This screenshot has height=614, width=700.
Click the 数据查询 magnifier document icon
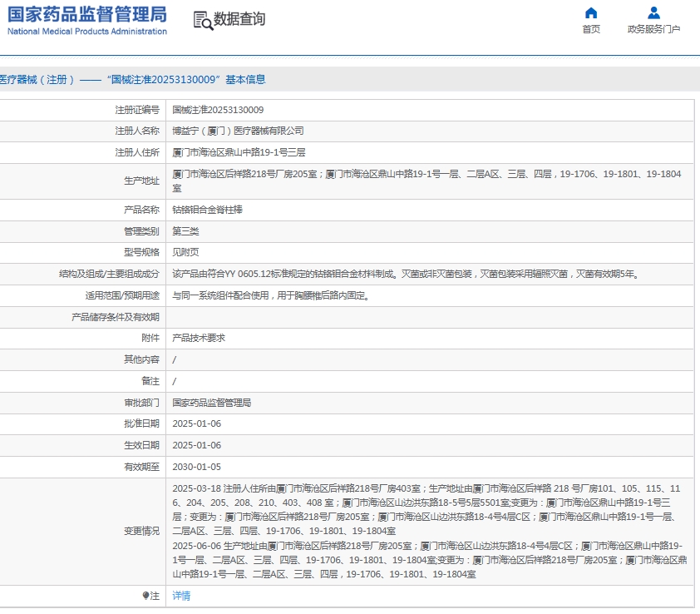point(202,20)
